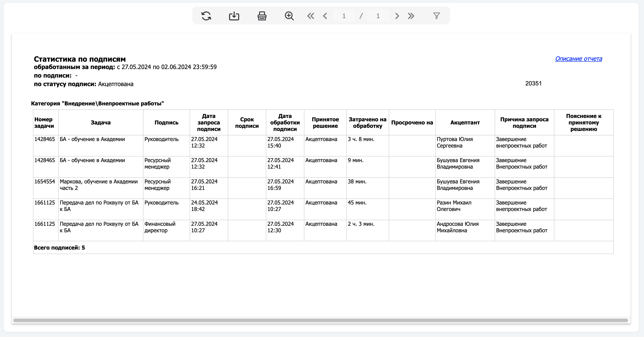This screenshot has height=337, width=644.
Task: Click the Статистика по подписям report title
Action: [80, 59]
